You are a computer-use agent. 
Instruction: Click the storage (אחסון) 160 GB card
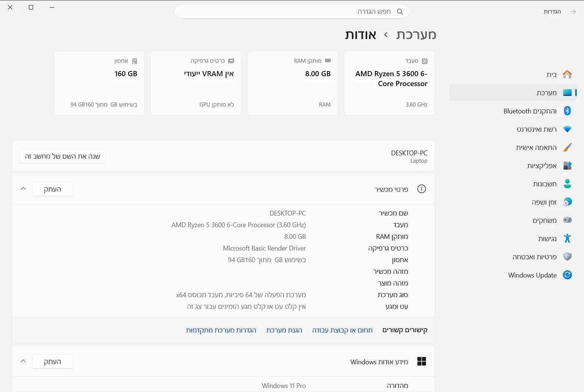99,83
